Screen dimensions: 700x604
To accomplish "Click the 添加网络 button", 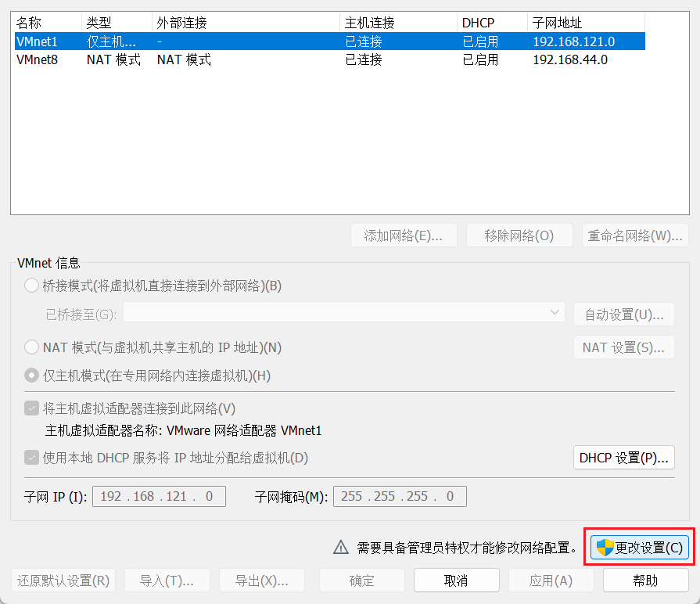I will (404, 235).
